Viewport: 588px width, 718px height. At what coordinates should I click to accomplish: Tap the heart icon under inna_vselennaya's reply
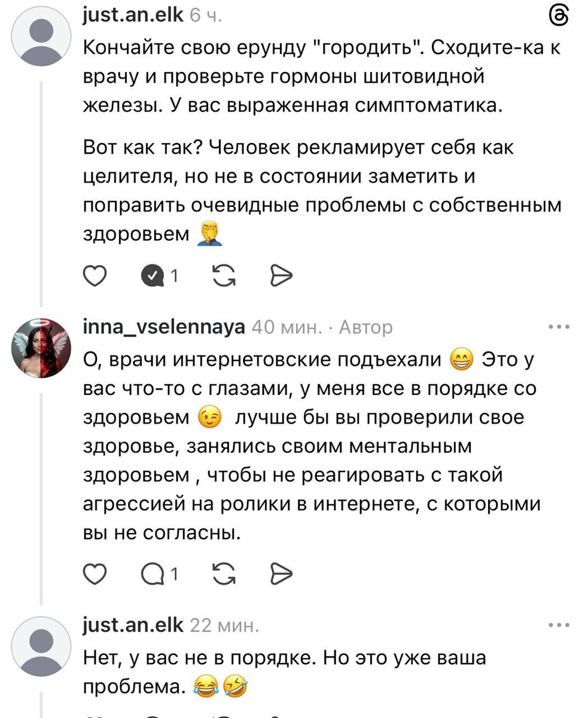point(95,573)
